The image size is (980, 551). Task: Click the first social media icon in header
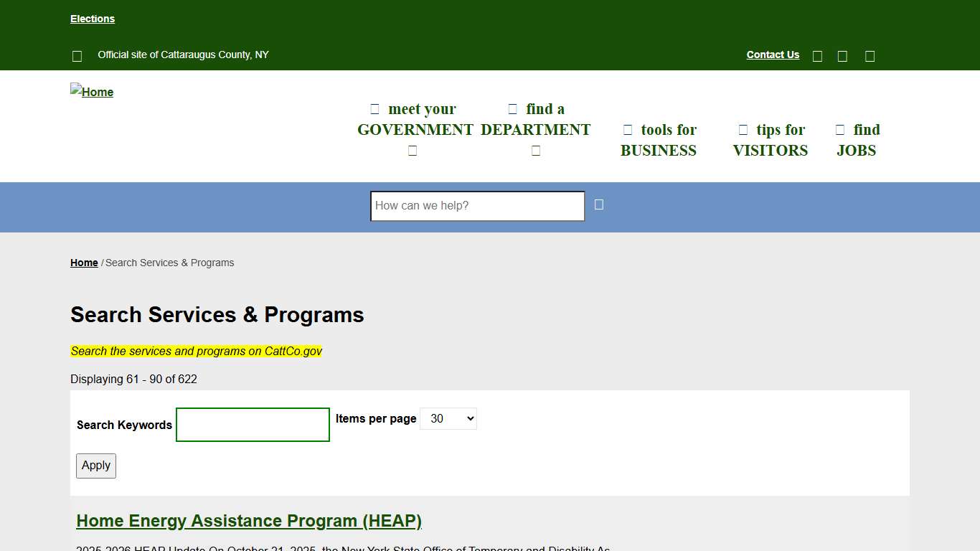[817, 55]
